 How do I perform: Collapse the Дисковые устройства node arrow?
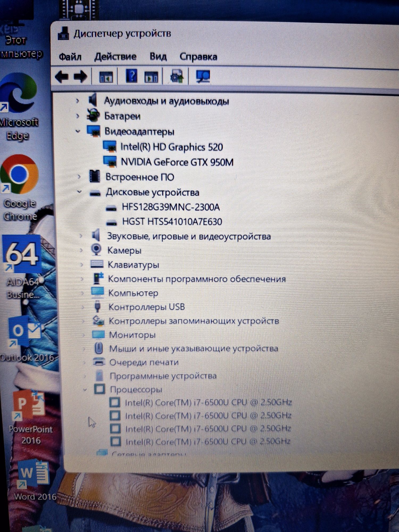[79, 192]
